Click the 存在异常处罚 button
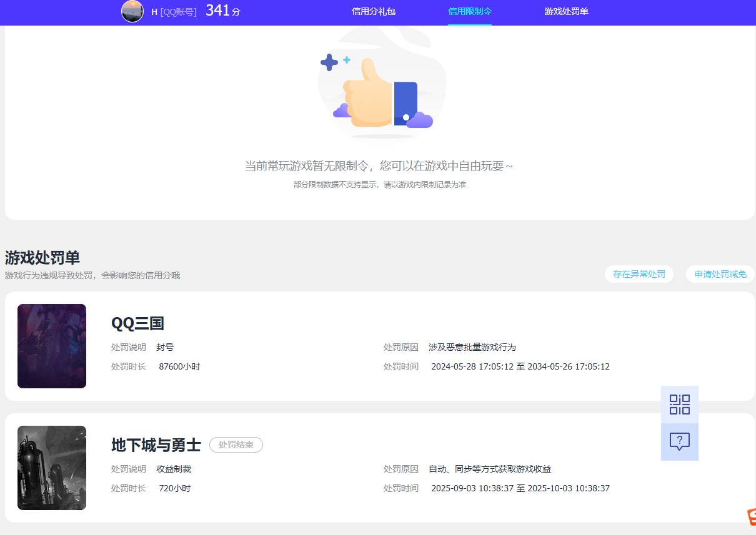Viewport: 756px width, 535px height. point(639,273)
